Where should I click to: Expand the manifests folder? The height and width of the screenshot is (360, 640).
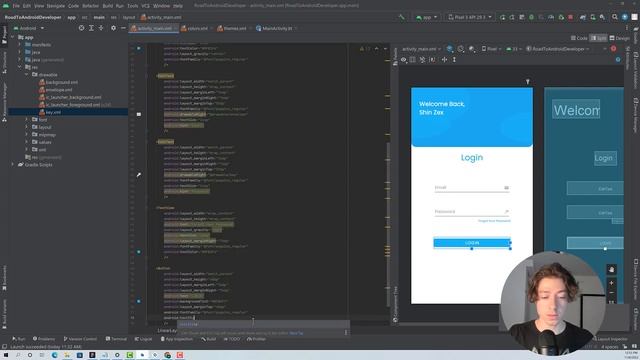click(x=20, y=44)
